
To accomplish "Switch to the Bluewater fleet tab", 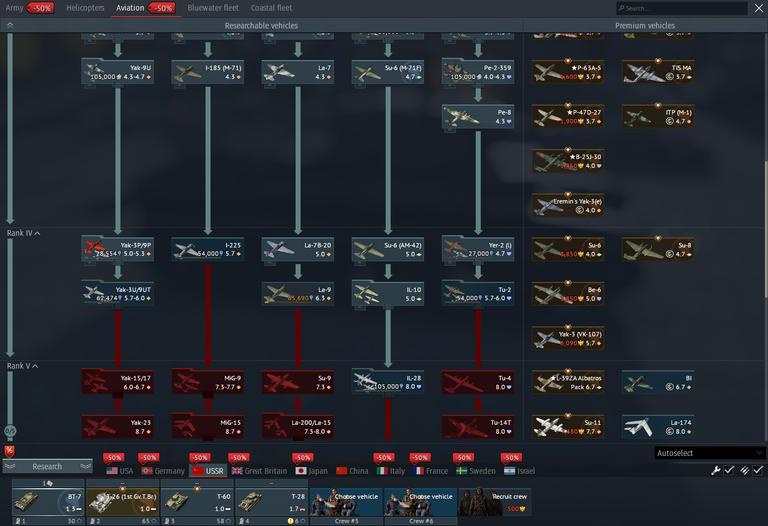I will [x=213, y=8].
